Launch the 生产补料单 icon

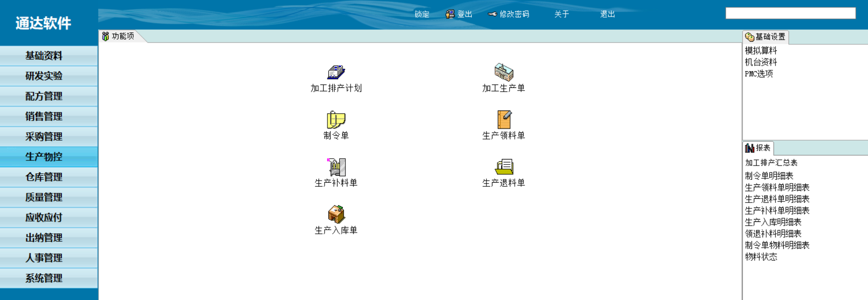[336, 167]
